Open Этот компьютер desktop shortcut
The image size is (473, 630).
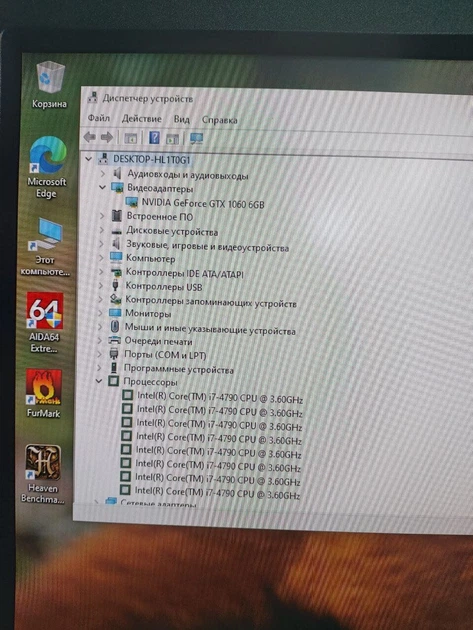[x=45, y=247]
